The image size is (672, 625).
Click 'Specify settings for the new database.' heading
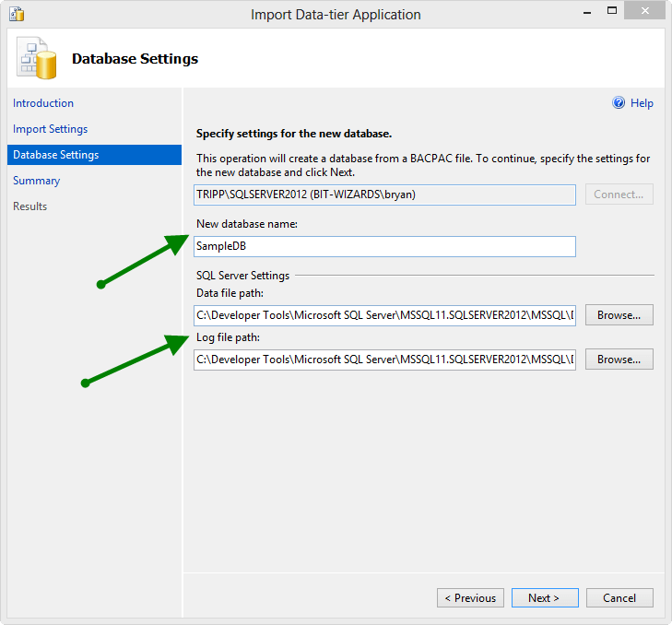tap(294, 134)
